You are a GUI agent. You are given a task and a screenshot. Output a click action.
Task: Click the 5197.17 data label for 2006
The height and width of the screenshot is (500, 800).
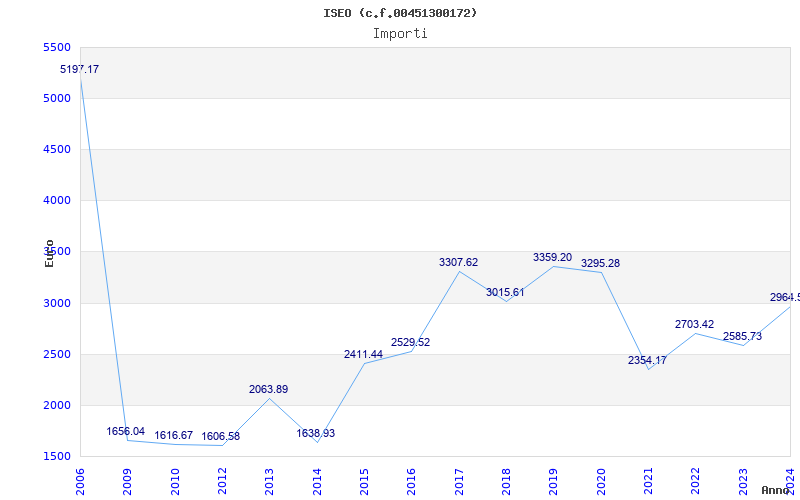pyautogui.click(x=80, y=69)
